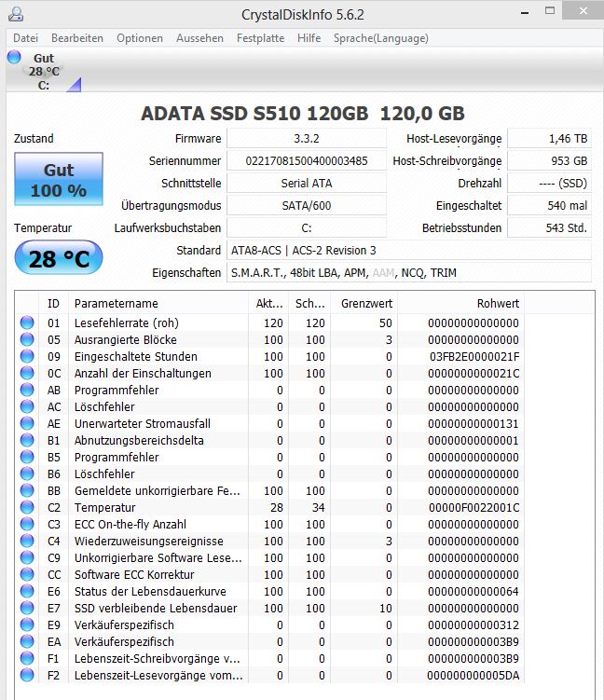
Task: Click status orb for EA Verkäuferspezifisch row
Action: coord(27,641)
